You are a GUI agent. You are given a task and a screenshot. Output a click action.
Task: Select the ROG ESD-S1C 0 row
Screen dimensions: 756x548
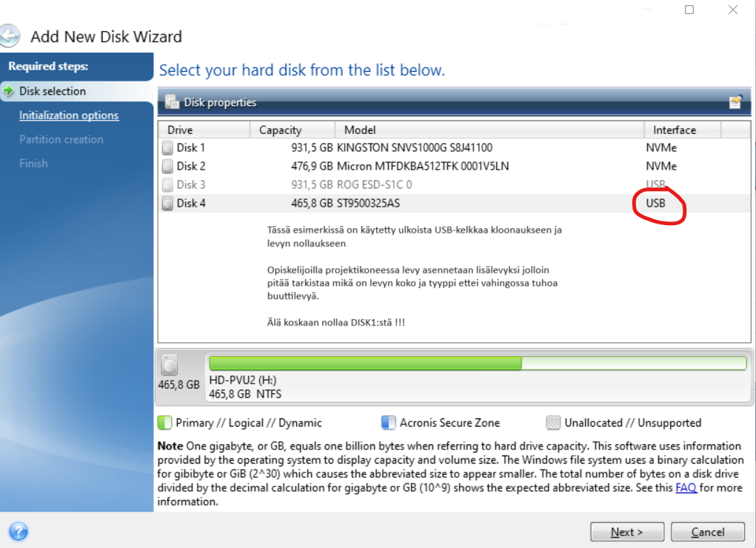click(454, 184)
